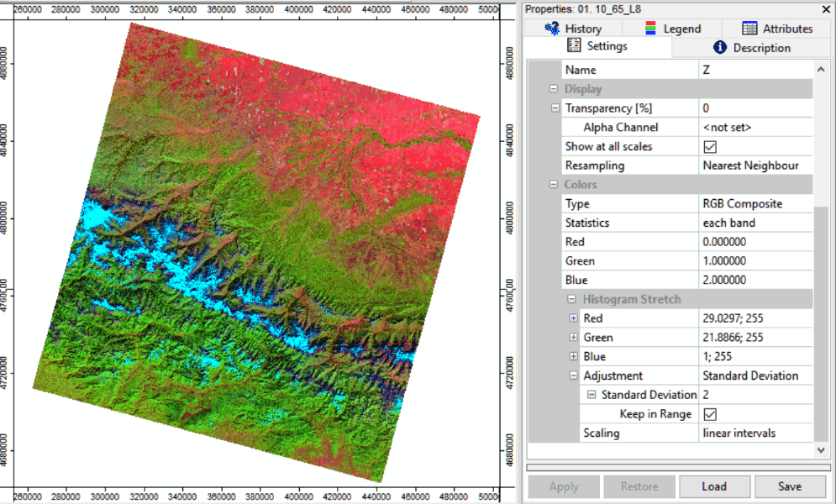Click the settings scrollbar down arrow

822,451
